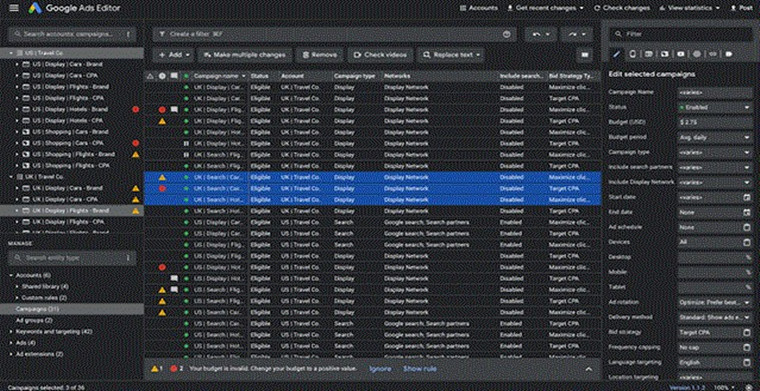Viewport: 760px width, 391px height.
Task: Select the pencil edit tab icon
Action: 617,54
